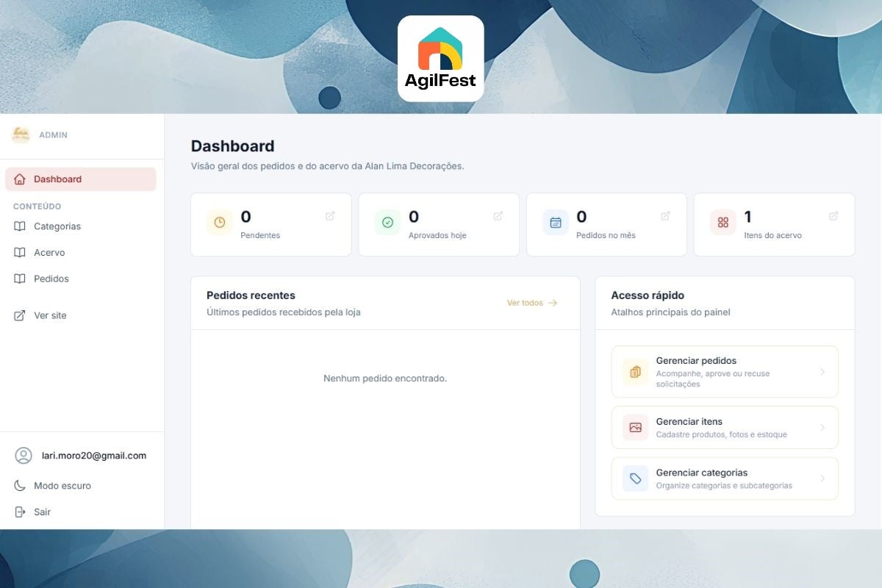The width and height of the screenshot is (882, 588).
Task: Click the Dashboard house icon
Action: coord(20,179)
